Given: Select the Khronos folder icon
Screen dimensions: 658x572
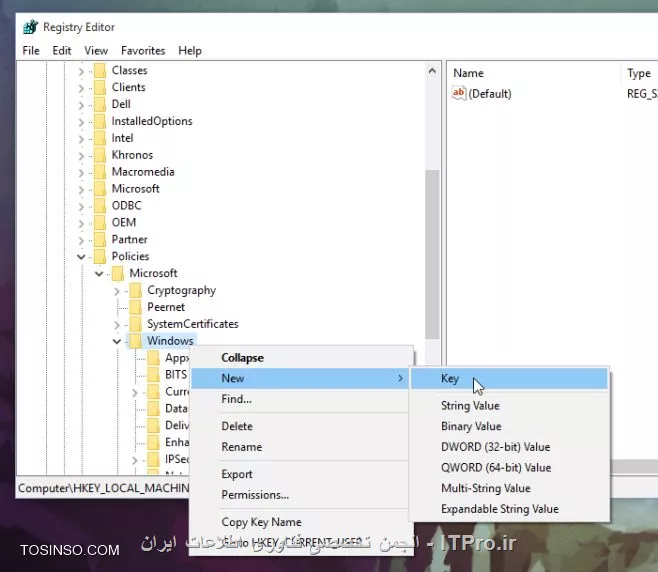Looking at the screenshot, I should [x=100, y=155].
